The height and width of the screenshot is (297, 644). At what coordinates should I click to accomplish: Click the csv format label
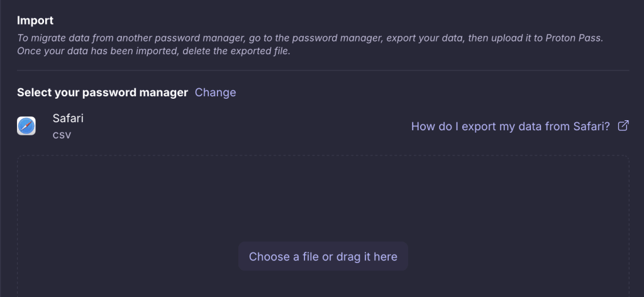point(62,134)
